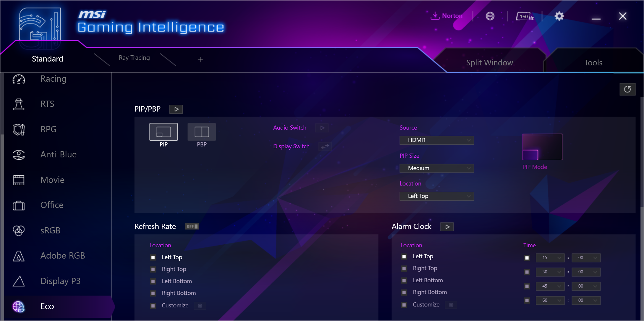Toggle the Refresh Rate display off
Screen dimensions: 644x321
tap(192, 226)
